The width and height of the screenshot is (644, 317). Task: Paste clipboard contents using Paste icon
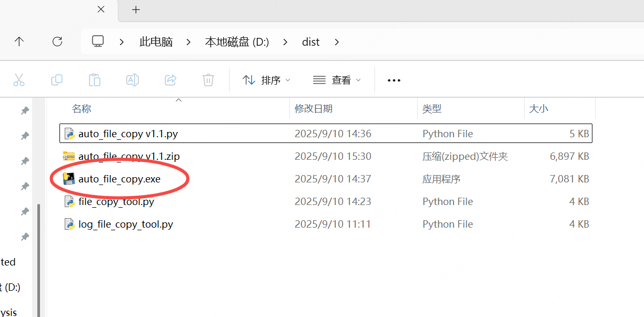click(x=95, y=80)
